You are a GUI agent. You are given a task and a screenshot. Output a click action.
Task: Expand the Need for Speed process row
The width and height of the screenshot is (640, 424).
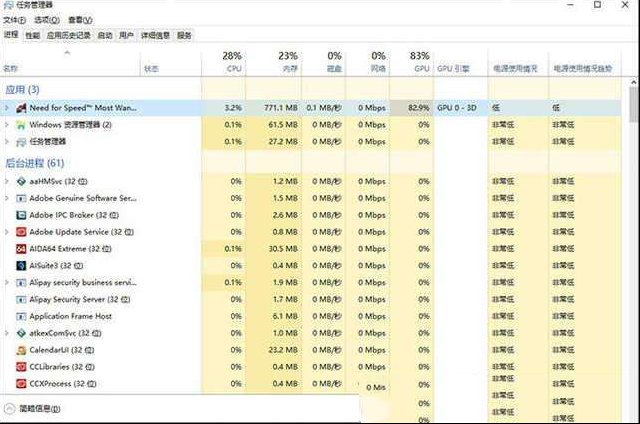[x=7, y=108]
